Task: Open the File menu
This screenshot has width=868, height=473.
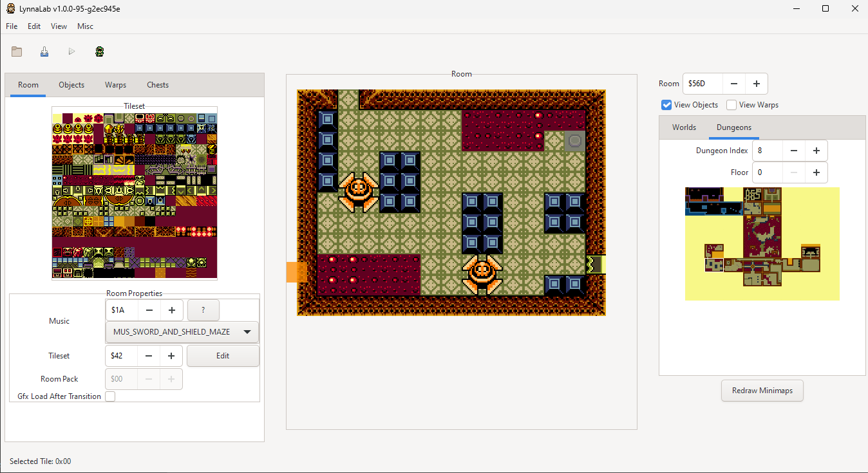Action: pos(12,26)
